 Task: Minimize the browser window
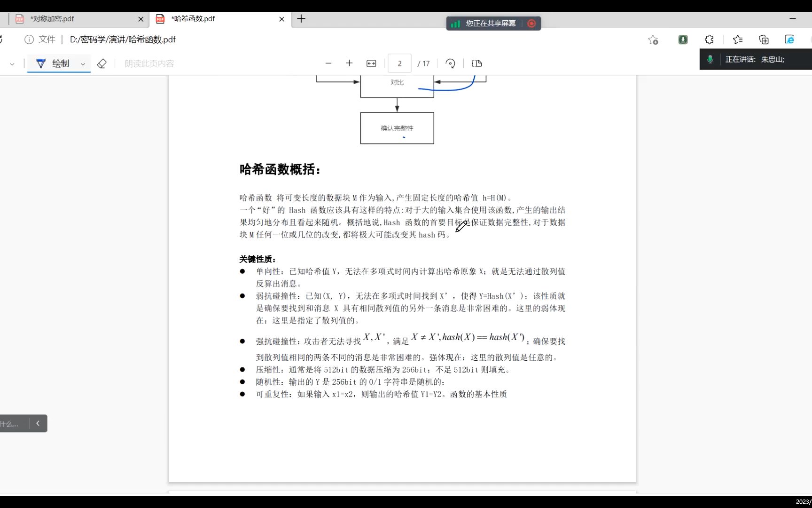(793, 19)
